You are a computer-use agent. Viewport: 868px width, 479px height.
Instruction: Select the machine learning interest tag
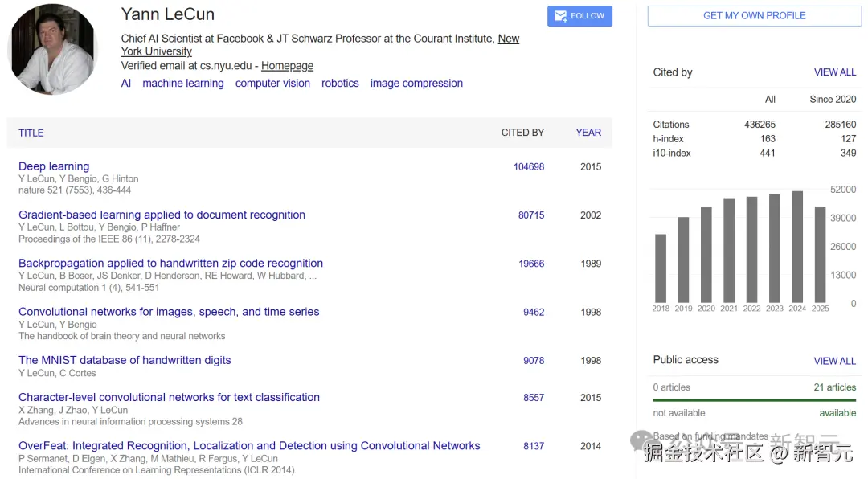(x=183, y=84)
